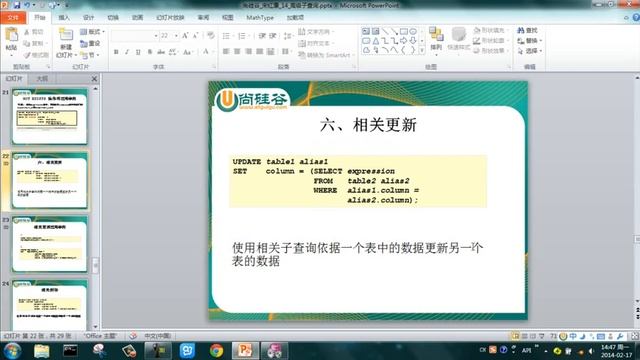Screen dimensions: 640x360
Task: Click the Decrease Font Size button
Action: (x=196, y=36)
